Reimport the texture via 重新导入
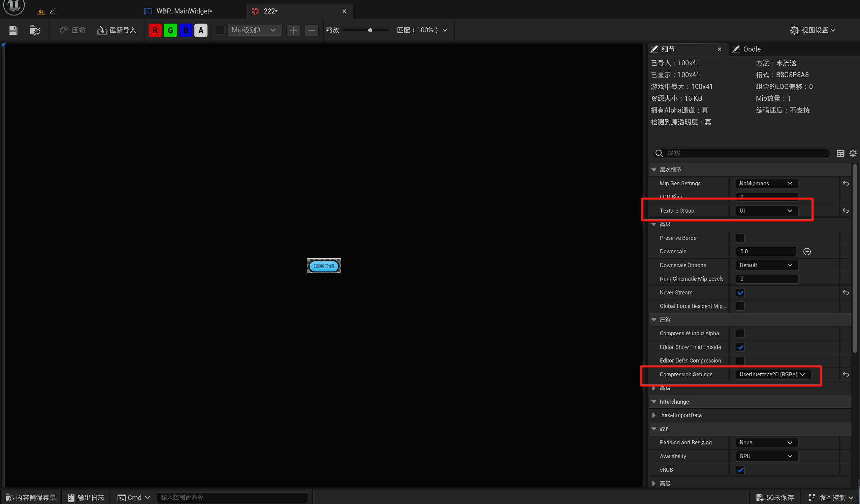Screen dimensions: 860x504 click(x=116, y=30)
